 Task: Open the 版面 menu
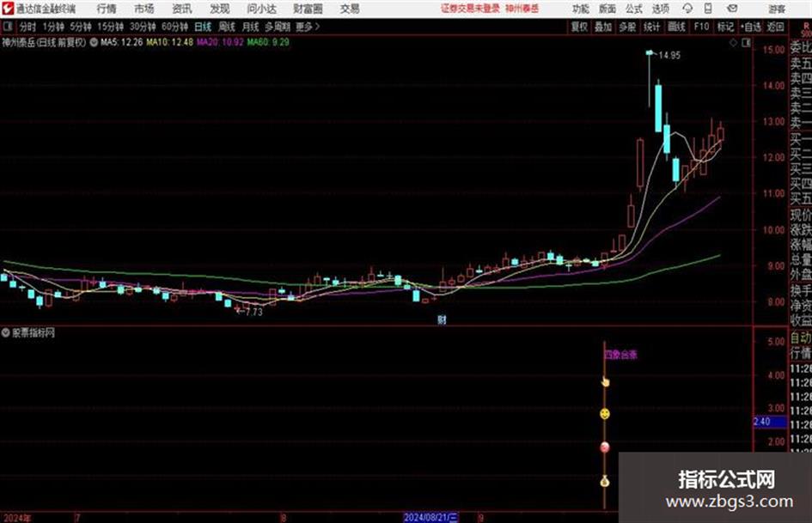coord(607,9)
